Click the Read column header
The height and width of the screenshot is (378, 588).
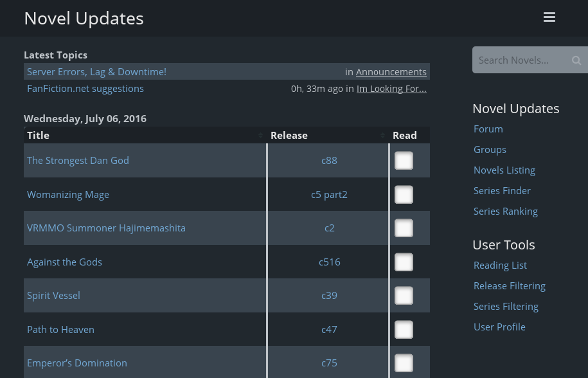tap(405, 135)
